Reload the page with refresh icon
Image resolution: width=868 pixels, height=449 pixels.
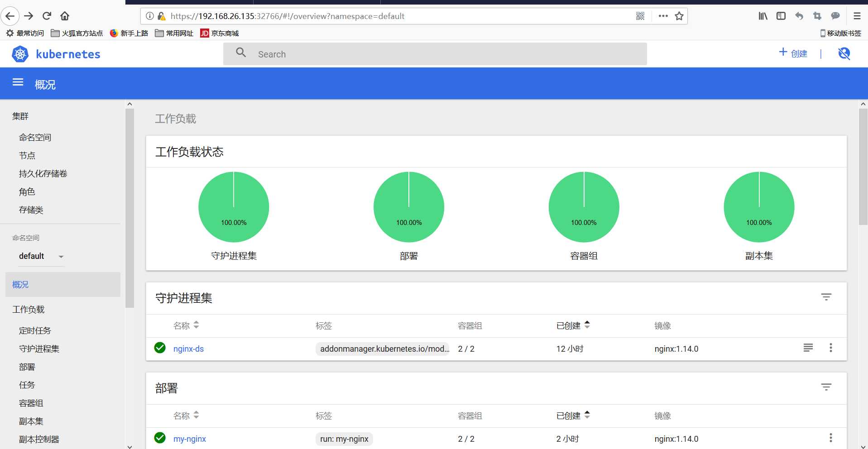coord(47,16)
